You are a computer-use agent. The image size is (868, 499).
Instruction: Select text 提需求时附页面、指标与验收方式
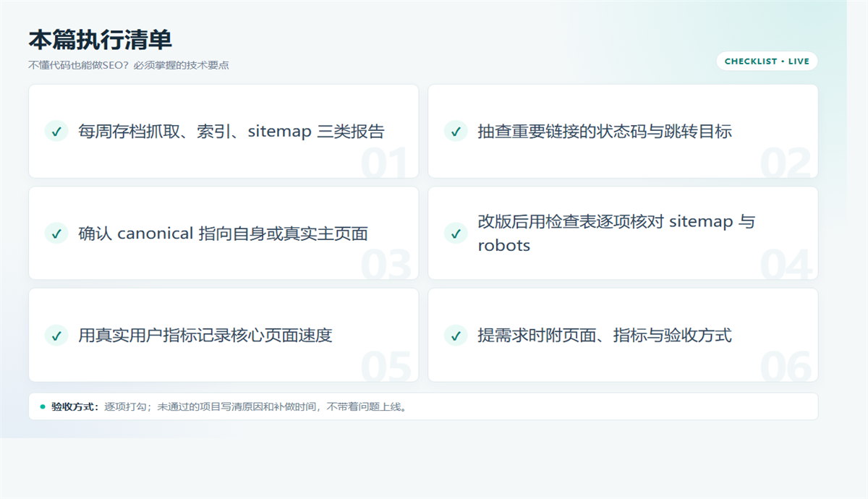[605, 336]
